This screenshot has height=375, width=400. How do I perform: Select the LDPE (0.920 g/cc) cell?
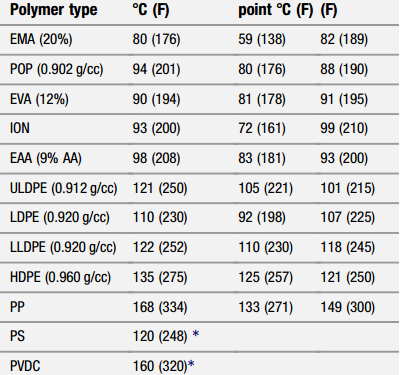[x=60, y=217]
